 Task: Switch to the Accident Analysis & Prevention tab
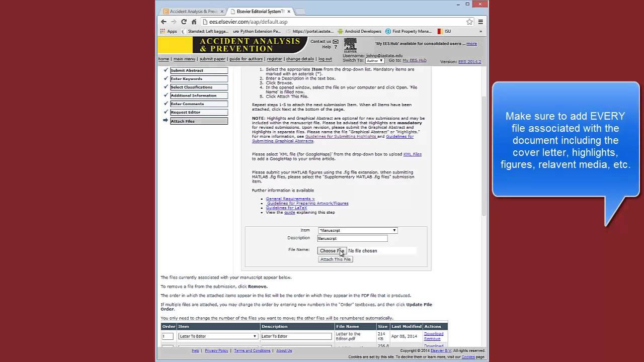(193, 11)
